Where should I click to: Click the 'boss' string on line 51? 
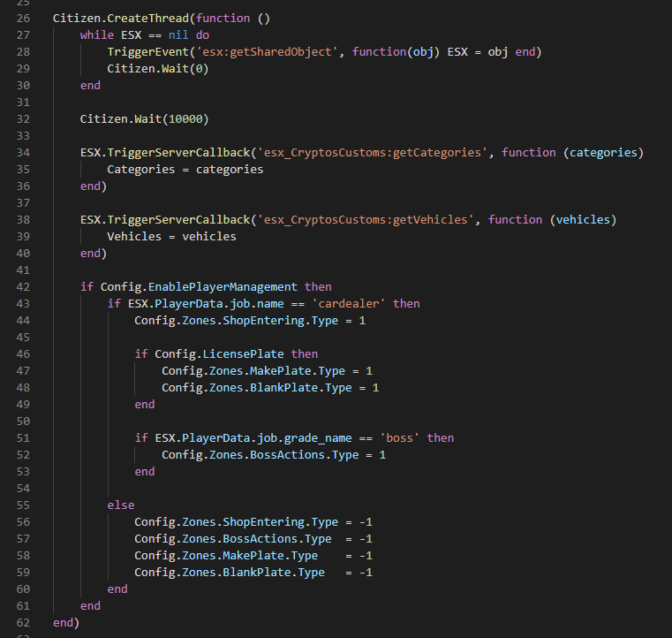tap(399, 438)
